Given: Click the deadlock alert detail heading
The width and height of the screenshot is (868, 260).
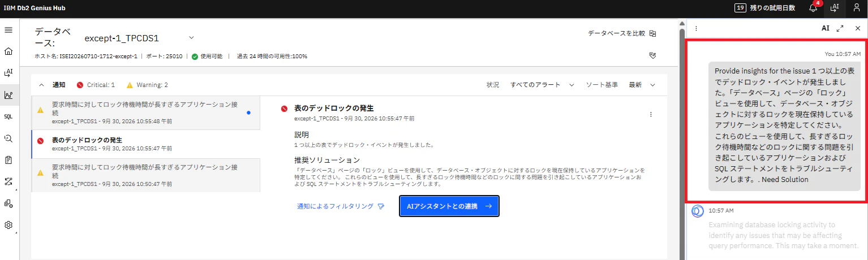Looking at the screenshot, I should coord(334,108).
